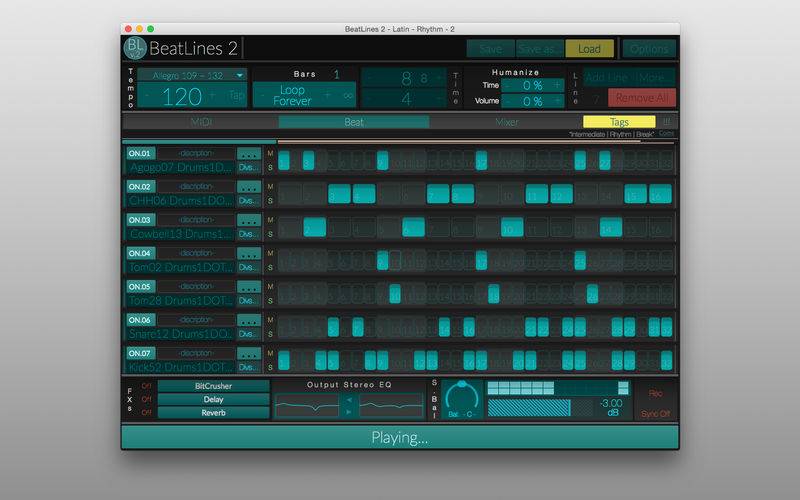800x500 pixels.
Task: Open the ... menu for Tom02 line
Action: [249, 254]
